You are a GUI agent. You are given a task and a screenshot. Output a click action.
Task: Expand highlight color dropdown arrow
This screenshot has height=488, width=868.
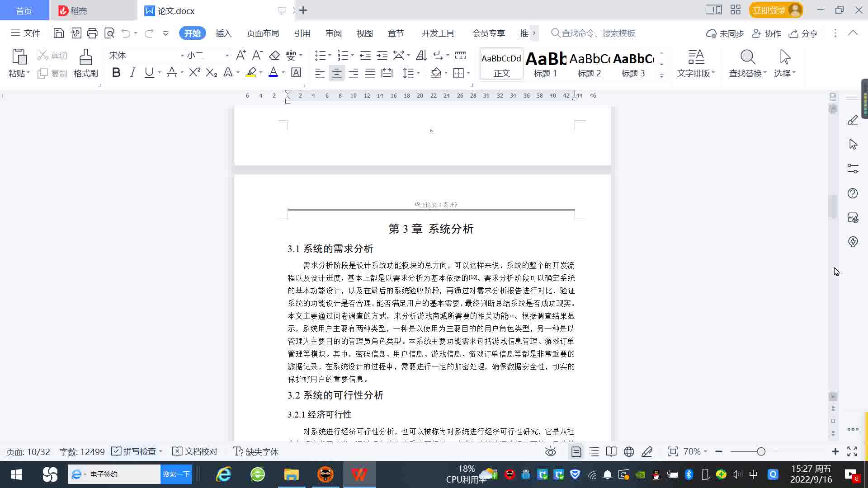(x=261, y=72)
